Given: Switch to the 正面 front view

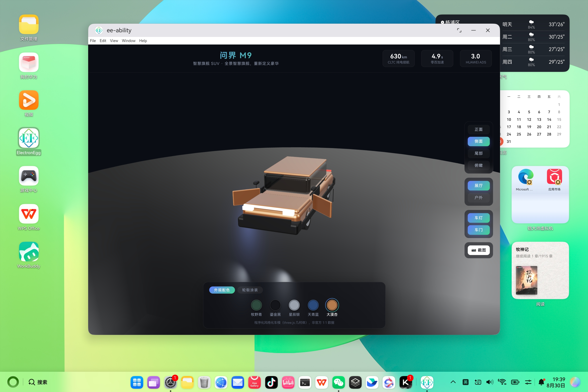Looking at the screenshot, I should coord(479,129).
